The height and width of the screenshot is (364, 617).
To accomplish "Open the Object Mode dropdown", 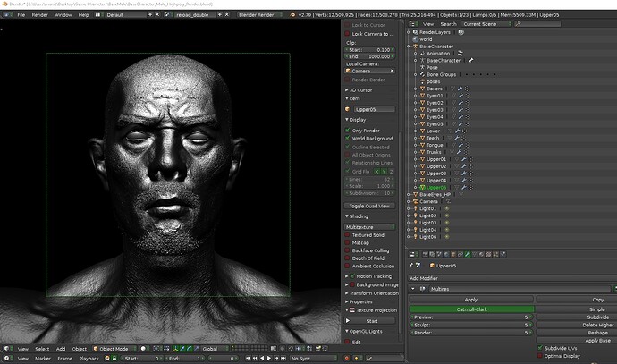I will click(x=114, y=349).
